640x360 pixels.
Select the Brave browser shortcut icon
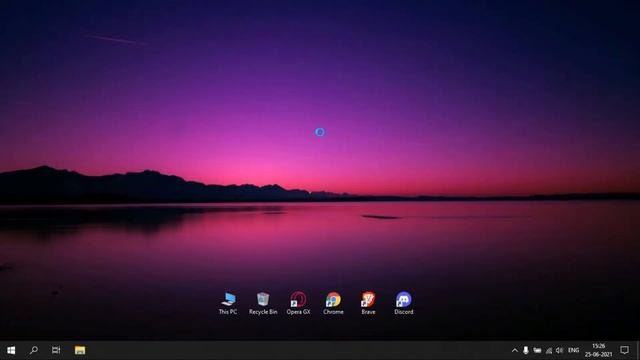tap(368, 303)
